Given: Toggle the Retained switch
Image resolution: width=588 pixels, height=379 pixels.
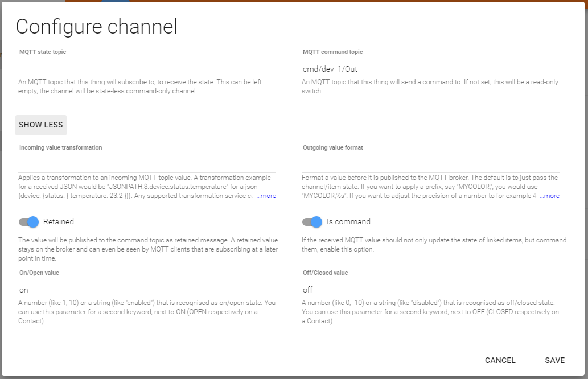Looking at the screenshot, I should [28, 222].
